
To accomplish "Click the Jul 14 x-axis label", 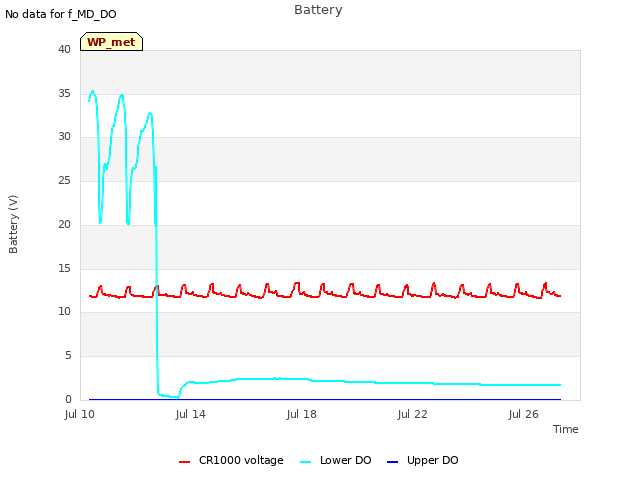I will pyautogui.click(x=191, y=414).
